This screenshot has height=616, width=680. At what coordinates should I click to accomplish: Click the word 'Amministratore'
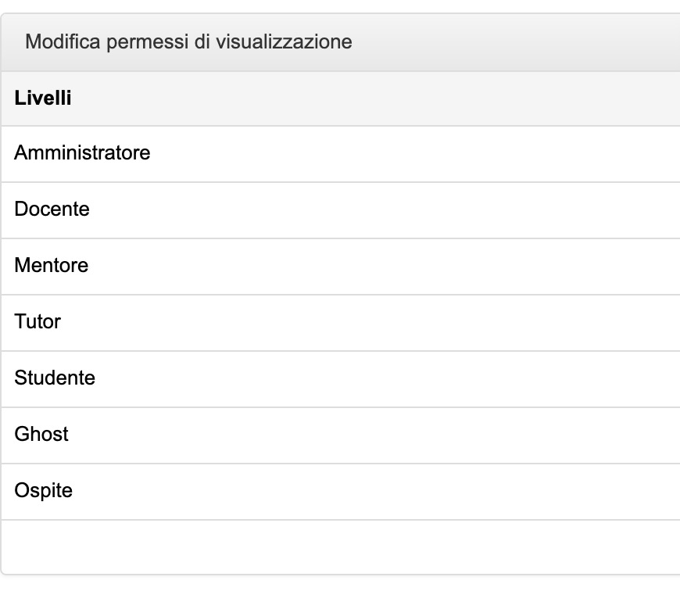click(x=82, y=152)
